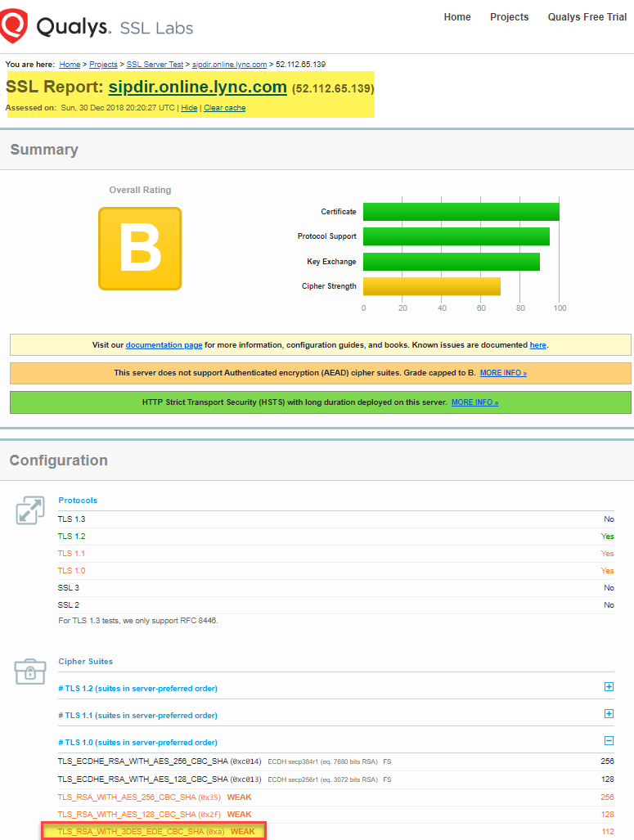Click 'ECDH secp384r1 (eq. 7680 bits RSA)' detail text
The width and height of the screenshot is (634, 840).
click(322, 761)
